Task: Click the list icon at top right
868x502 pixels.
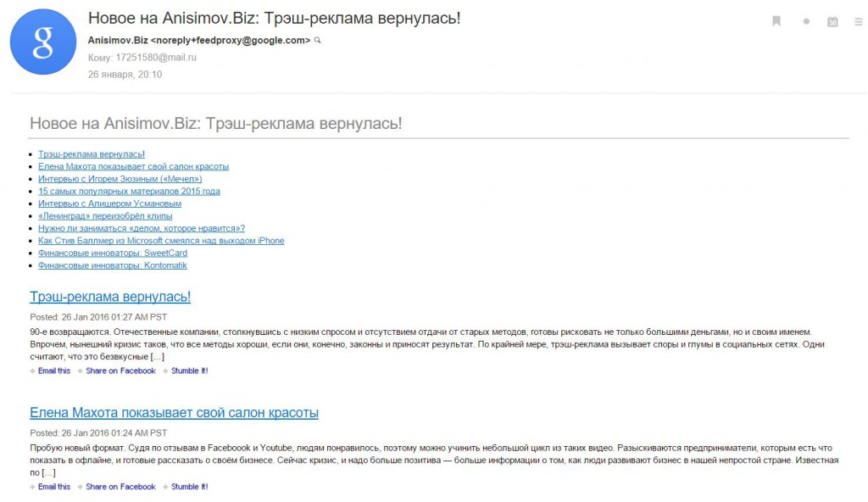Action: pos(859,21)
